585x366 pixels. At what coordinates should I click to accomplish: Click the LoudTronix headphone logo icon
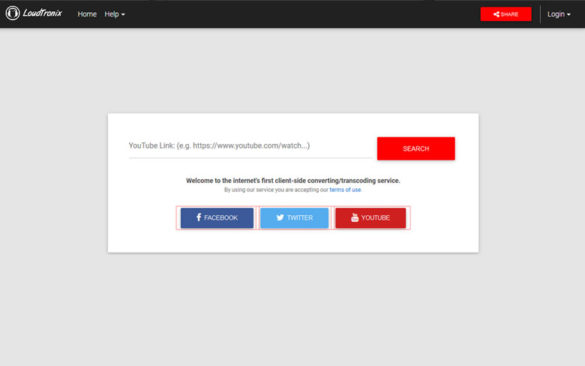tap(13, 13)
